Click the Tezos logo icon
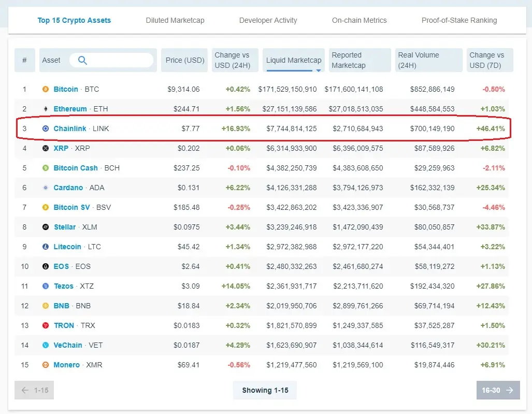Screen dimensions: 532x414 click(x=46, y=286)
